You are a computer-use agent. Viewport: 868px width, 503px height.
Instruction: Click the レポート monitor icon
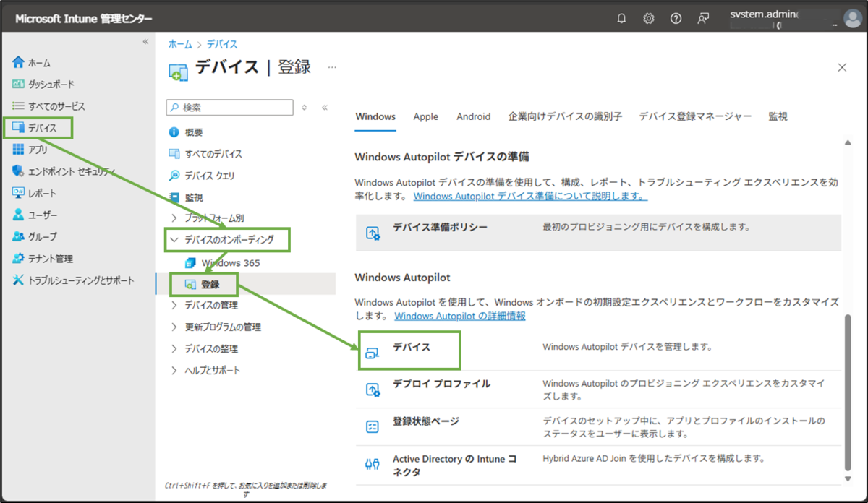click(x=19, y=193)
